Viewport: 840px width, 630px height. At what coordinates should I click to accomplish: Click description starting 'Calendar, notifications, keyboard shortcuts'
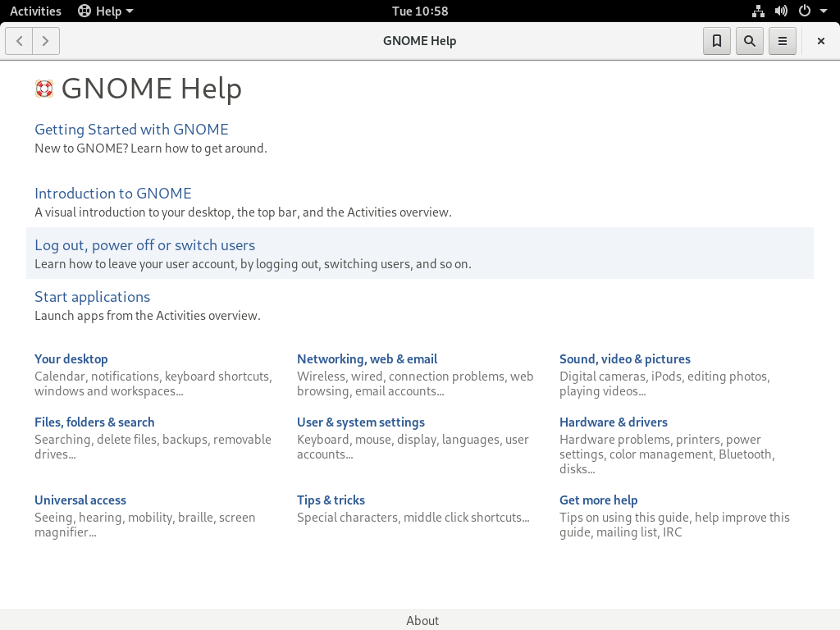tap(153, 384)
